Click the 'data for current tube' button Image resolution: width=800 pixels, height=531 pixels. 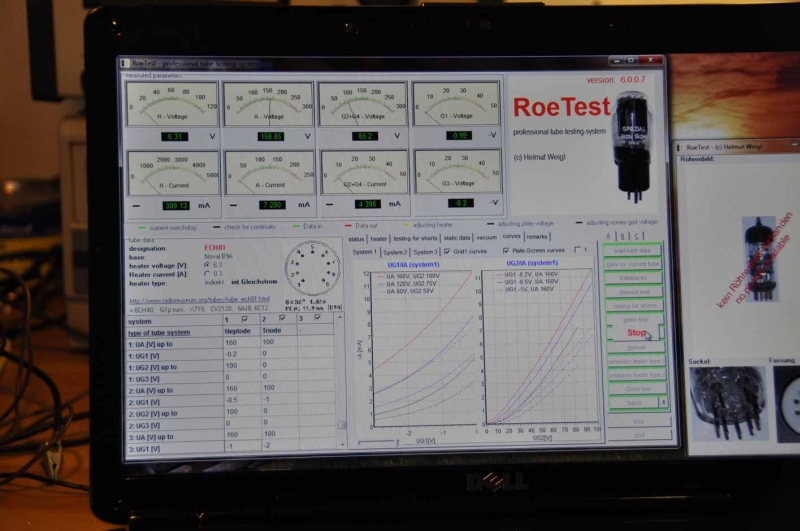[x=633, y=264]
